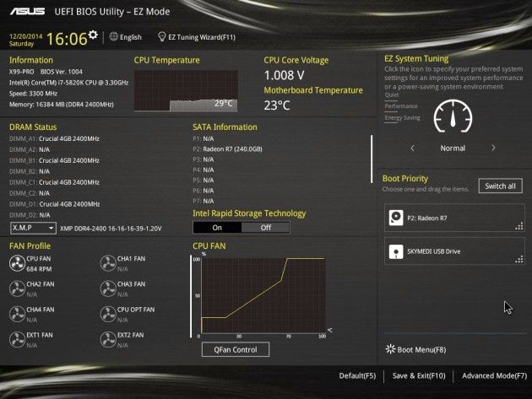This screenshot has width=532, height=399.
Task: Click the 16:06 clock display
Action: point(67,39)
